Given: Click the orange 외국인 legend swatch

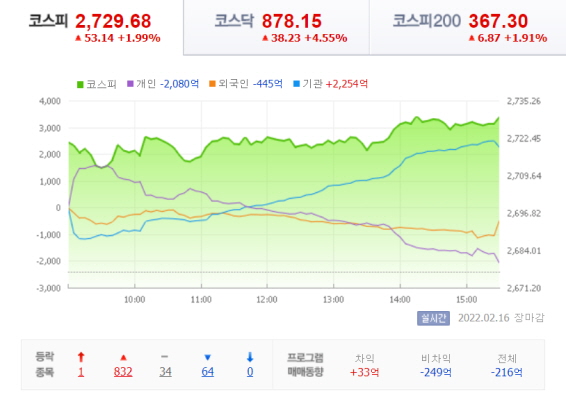Looking at the screenshot, I should point(212,84).
